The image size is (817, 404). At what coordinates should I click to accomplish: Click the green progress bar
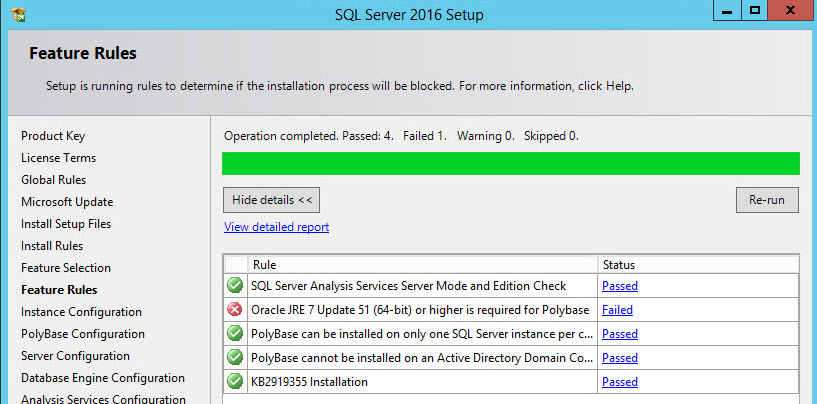(x=510, y=163)
